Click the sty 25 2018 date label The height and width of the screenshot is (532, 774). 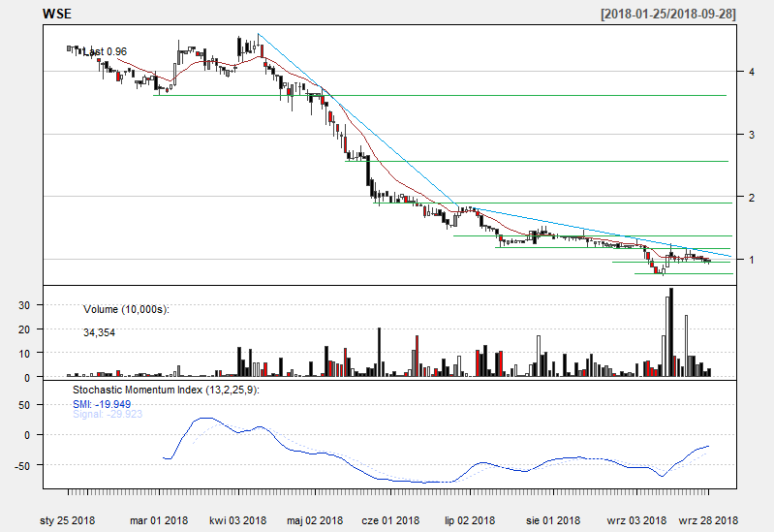[67, 520]
